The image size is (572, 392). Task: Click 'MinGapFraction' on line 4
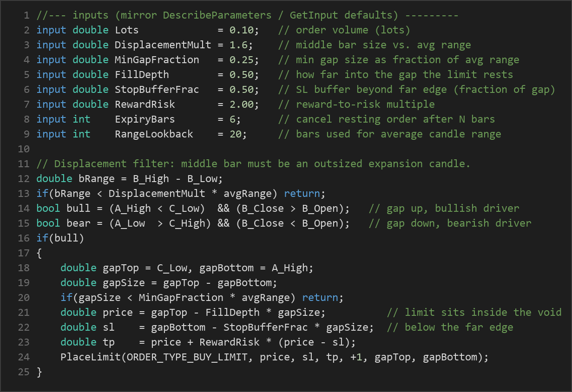(157, 60)
